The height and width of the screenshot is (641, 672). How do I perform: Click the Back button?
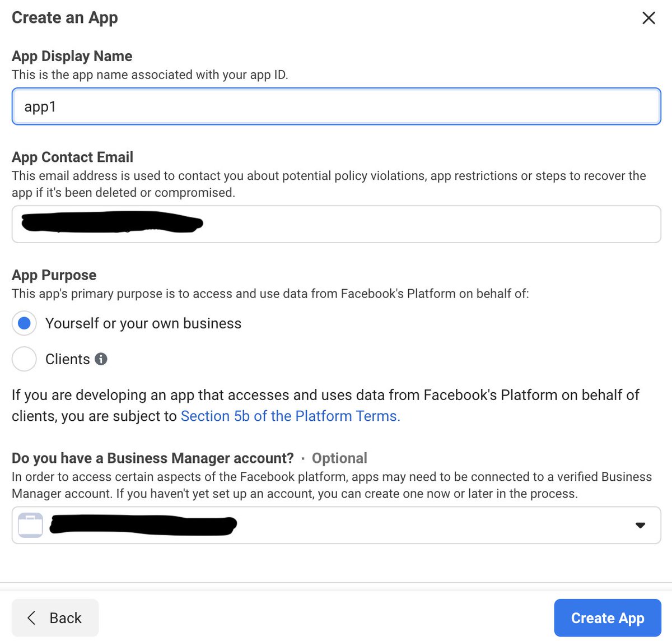click(x=55, y=617)
